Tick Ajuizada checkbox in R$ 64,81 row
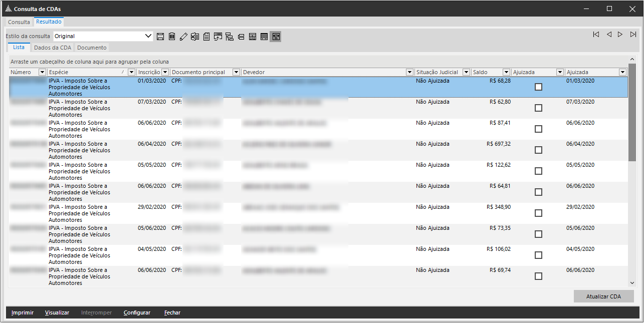This screenshot has width=644, height=323. coord(538,192)
